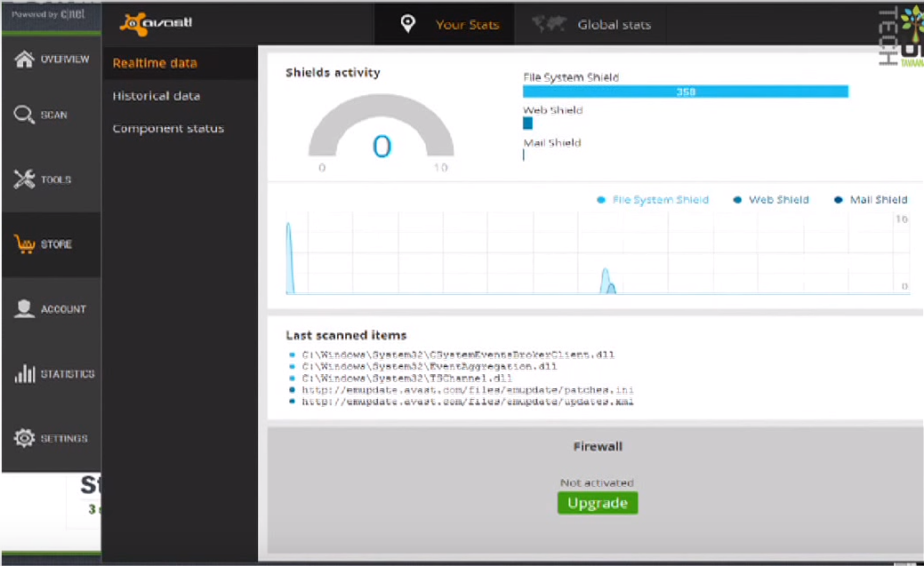924x566 pixels.
Task: Click the TOOLS sidebar label
Action: click(x=56, y=179)
